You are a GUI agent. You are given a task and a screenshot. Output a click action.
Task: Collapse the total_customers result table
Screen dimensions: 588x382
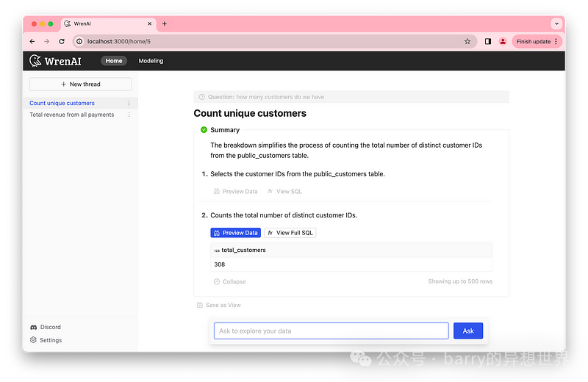[230, 281]
